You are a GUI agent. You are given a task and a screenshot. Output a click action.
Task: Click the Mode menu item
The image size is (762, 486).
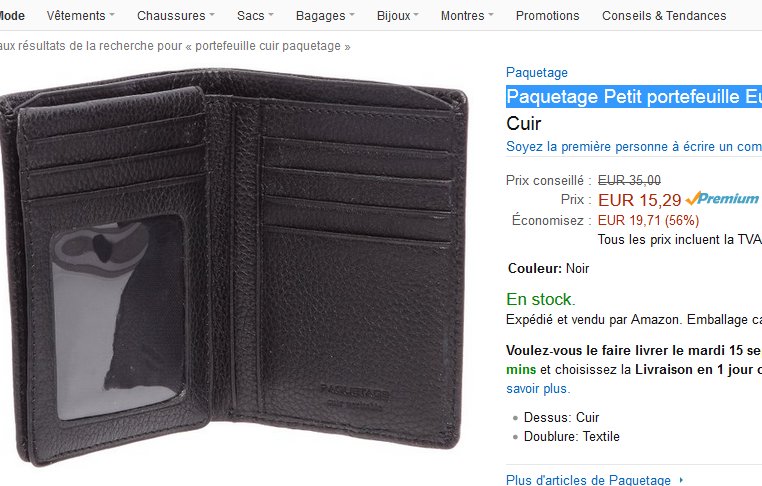pos(12,16)
